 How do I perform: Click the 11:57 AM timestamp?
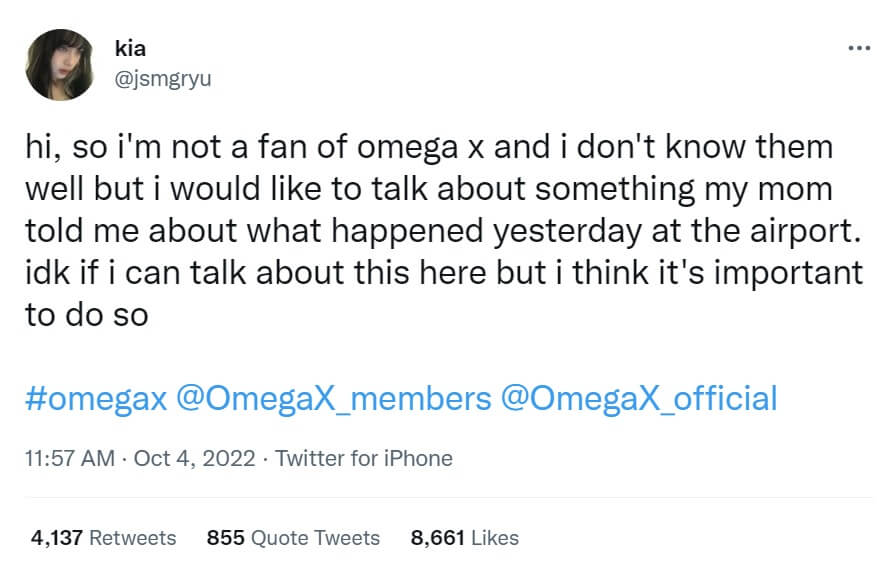[67, 459]
